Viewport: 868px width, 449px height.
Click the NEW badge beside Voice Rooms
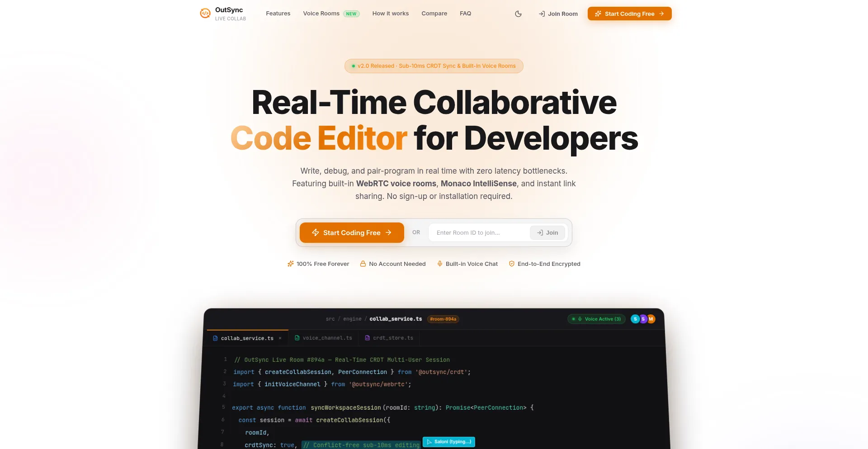351,14
